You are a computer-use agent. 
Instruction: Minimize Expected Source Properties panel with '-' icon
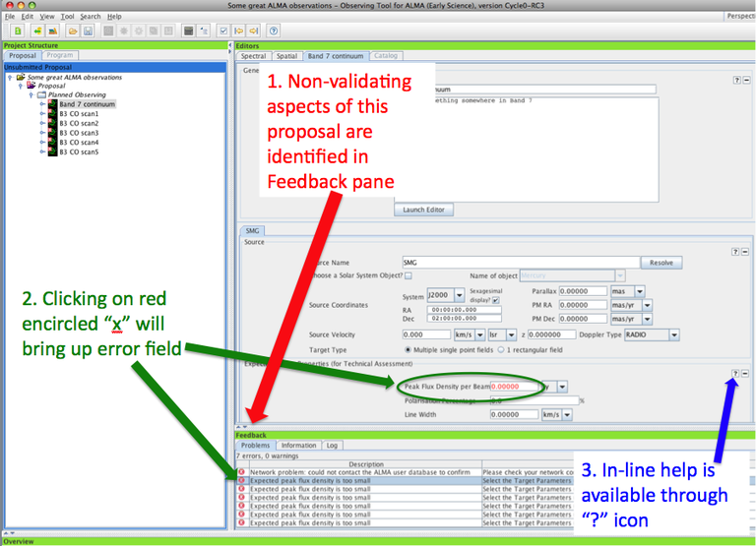coord(745,373)
